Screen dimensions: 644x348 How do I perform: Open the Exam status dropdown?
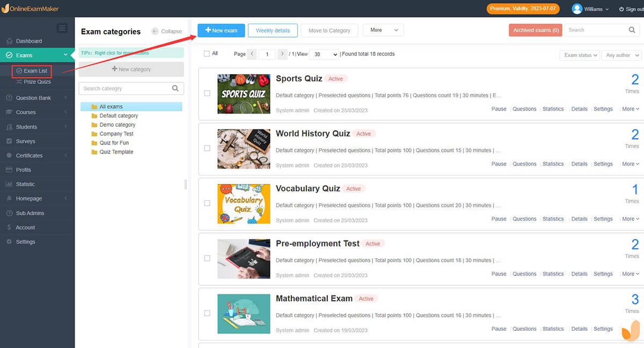tap(579, 55)
